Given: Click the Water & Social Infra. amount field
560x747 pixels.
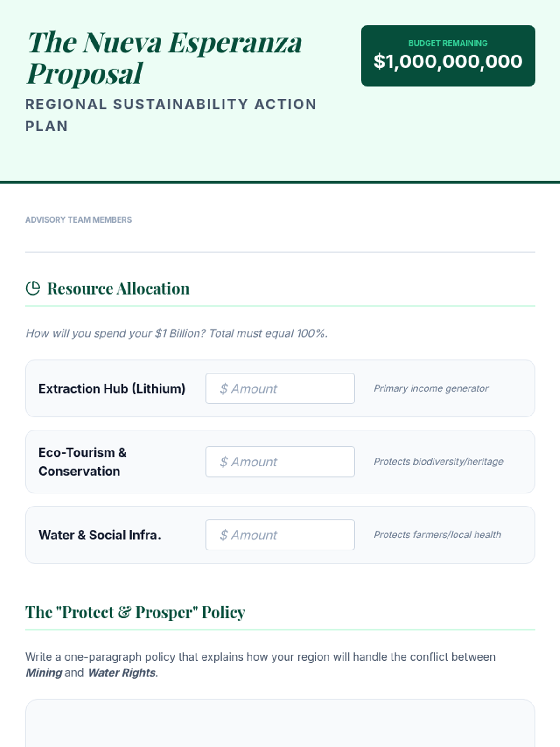Looking at the screenshot, I should point(280,535).
